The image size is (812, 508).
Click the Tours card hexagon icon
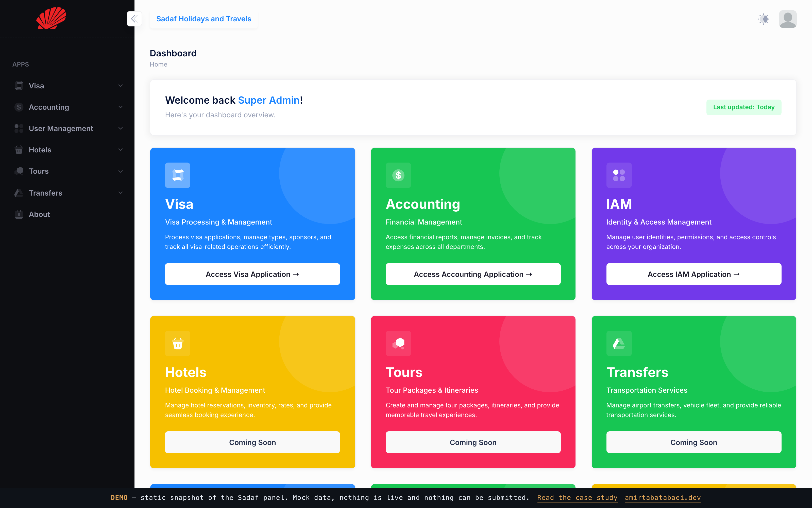[x=398, y=343]
